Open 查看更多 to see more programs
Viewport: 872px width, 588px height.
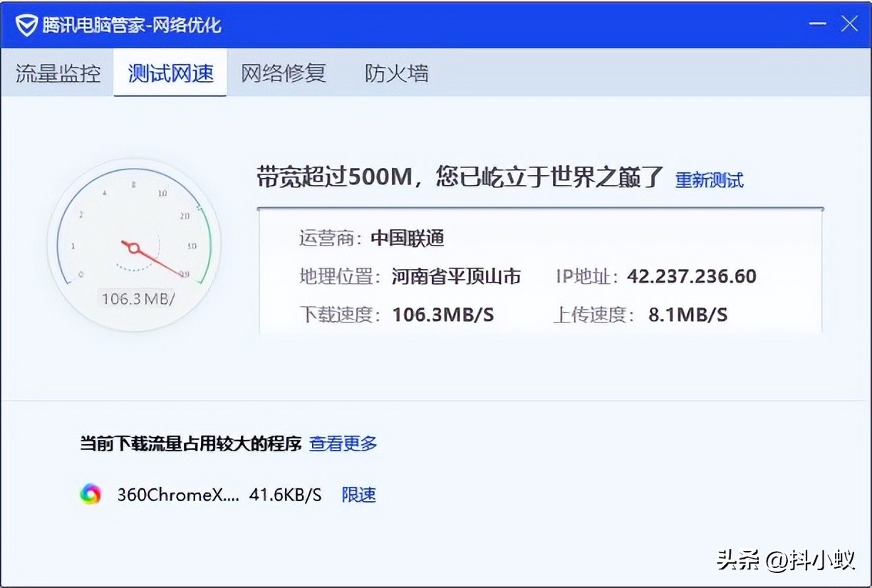tap(343, 443)
